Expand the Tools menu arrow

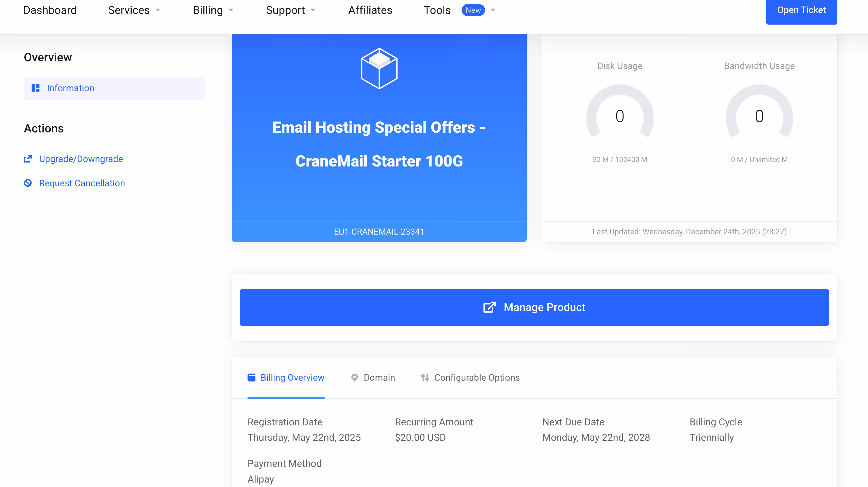tap(493, 10)
